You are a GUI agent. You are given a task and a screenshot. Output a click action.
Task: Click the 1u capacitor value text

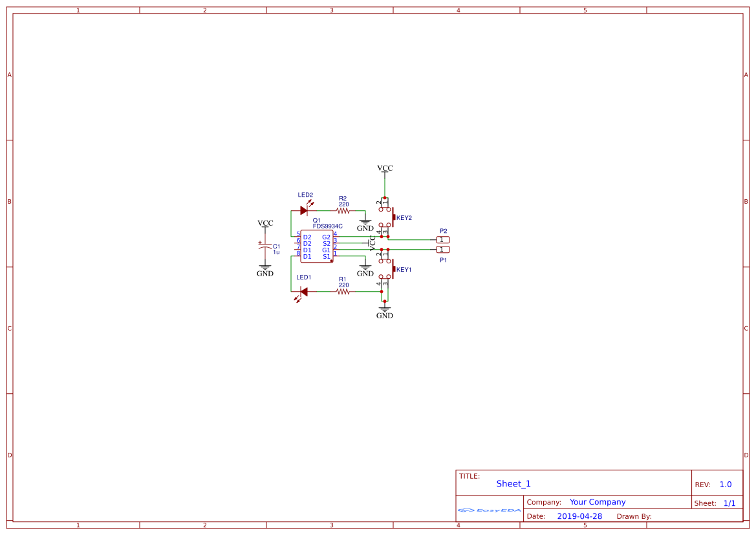(276, 252)
